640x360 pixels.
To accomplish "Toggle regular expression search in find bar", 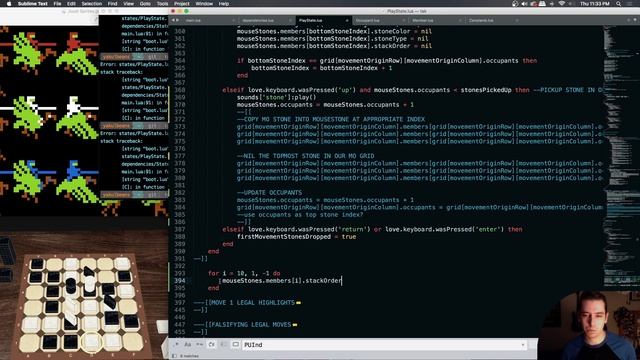I will pos(176,344).
